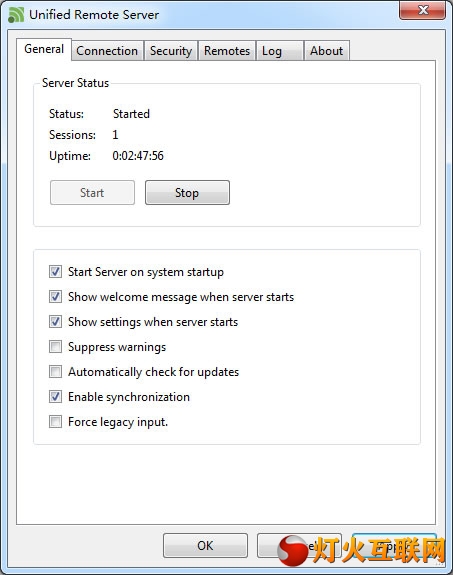Confirm settings with the OK button
Screen dimensions: 453x575
[x=205, y=545]
